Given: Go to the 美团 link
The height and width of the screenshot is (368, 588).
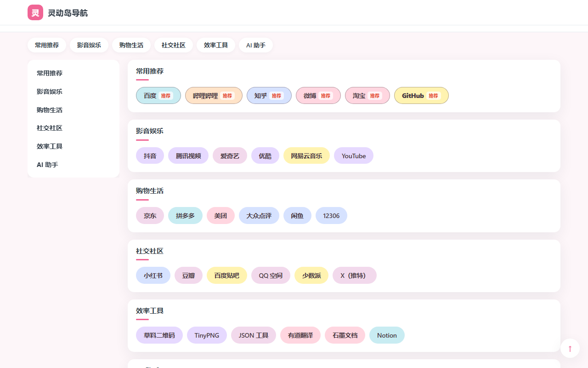Looking at the screenshot, I should click(x=220, y=216).
